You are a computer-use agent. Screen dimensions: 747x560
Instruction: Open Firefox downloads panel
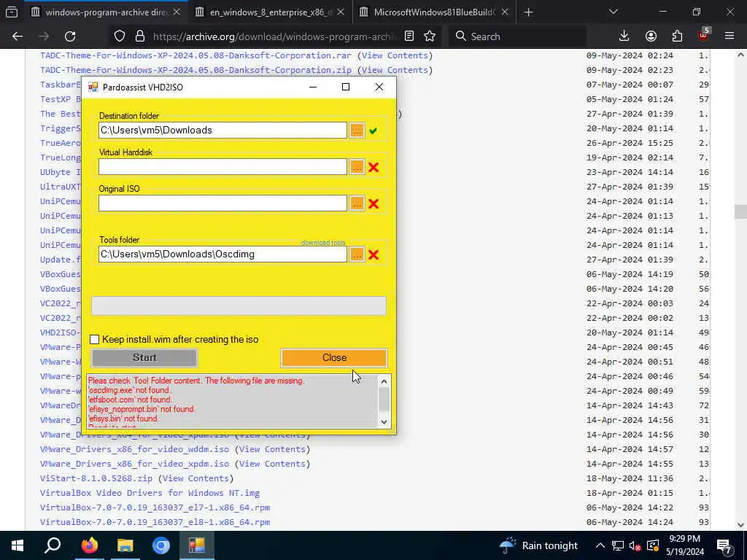point(624,36)
